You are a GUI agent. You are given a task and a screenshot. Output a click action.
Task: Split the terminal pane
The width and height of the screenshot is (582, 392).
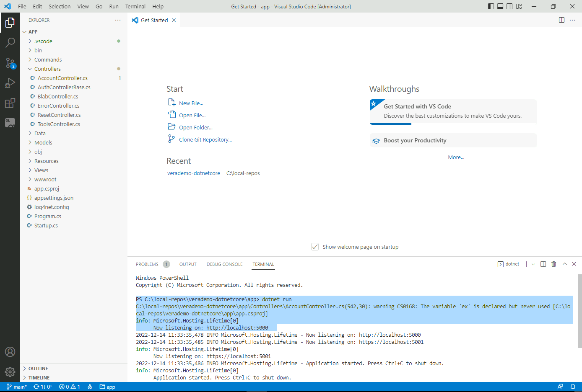543,264
